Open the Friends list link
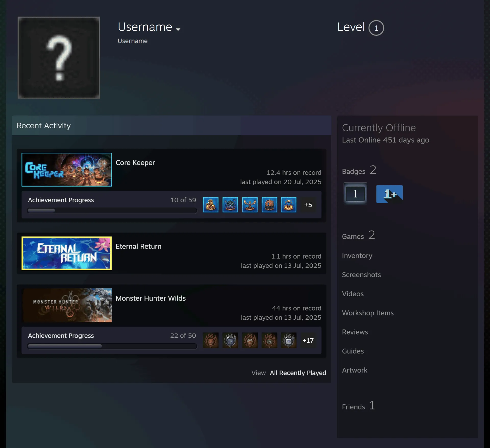This screenshot has width=490, height=448. tap(359, 406)
